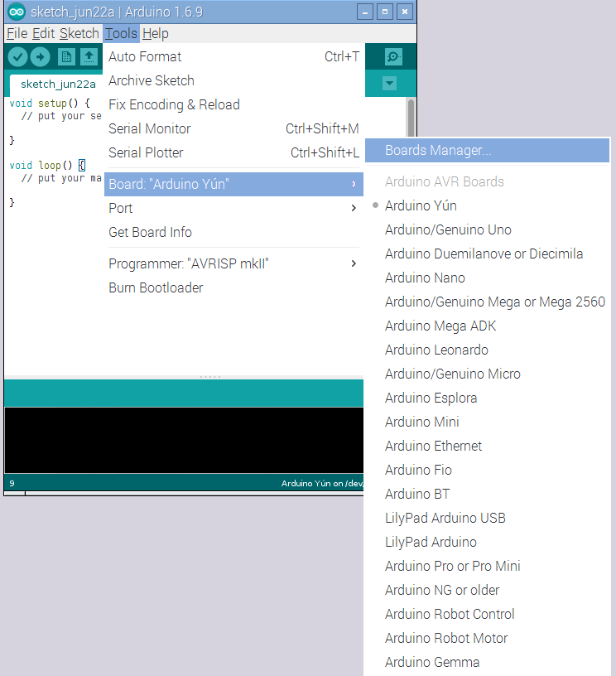Viewport: 616px width, 676px height.
Task: Select Arduino Duemilanove or Diecimila board
Action: pyautogui.click(x=487, y=254)
